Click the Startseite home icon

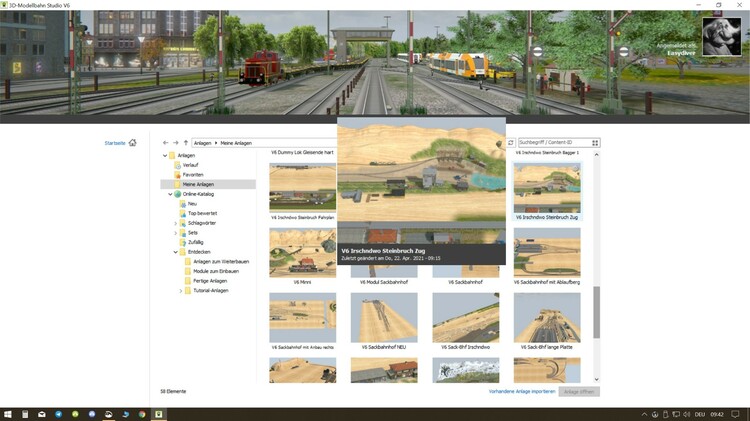[132, 143]
